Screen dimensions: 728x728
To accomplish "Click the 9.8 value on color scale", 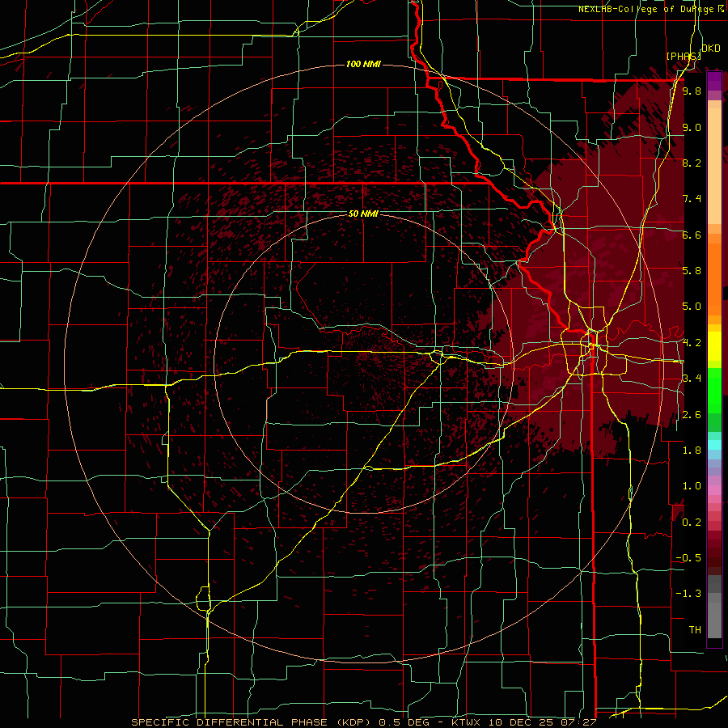I will pyautogui.click(x=692, y=91).
